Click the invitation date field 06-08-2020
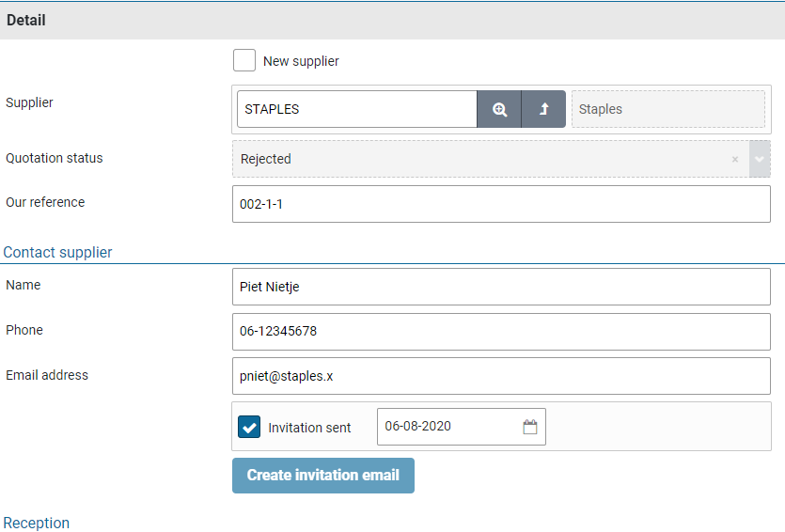This screenshot has width=785, height=532. [x=447, y=427]
